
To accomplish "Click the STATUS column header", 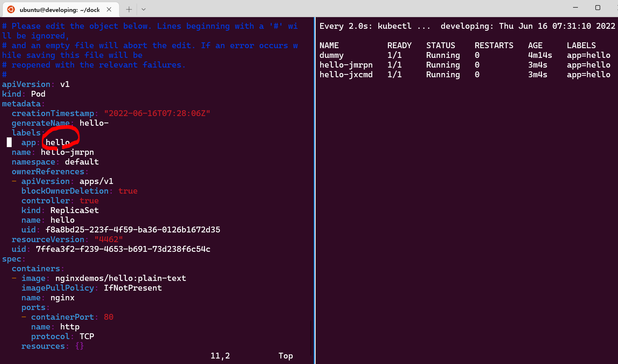I will point(441,46).
